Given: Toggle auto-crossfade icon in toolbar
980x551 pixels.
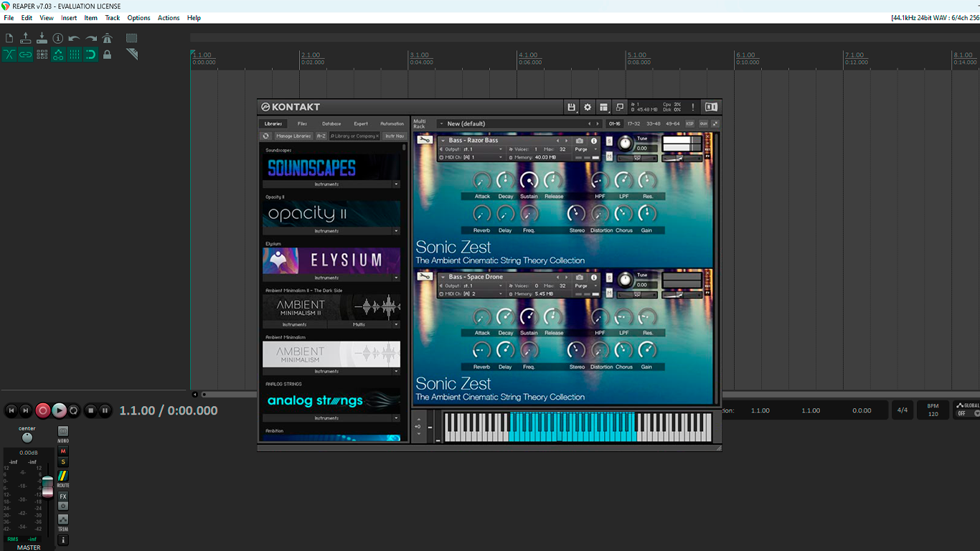Looking at the screenshot, I should pos(9,55).
